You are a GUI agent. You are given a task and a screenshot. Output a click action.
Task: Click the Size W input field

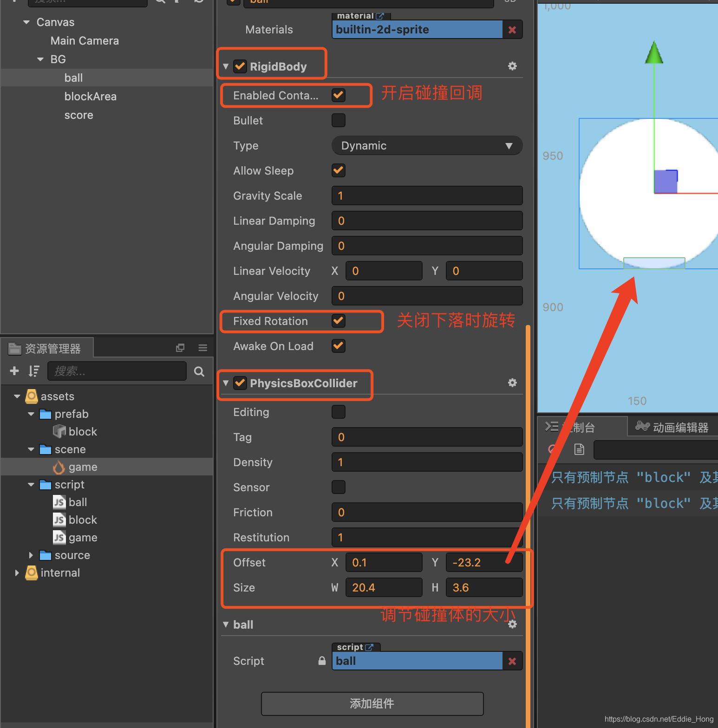(384, 587)
